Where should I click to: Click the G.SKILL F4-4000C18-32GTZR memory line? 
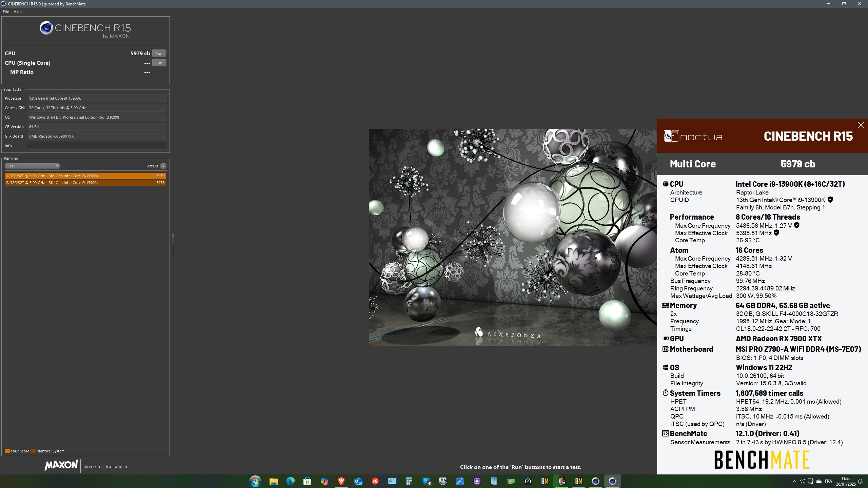[787, 314]
